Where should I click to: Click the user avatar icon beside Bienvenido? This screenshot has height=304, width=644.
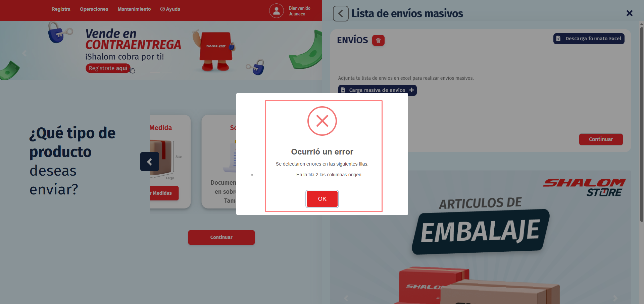[277, 11]
